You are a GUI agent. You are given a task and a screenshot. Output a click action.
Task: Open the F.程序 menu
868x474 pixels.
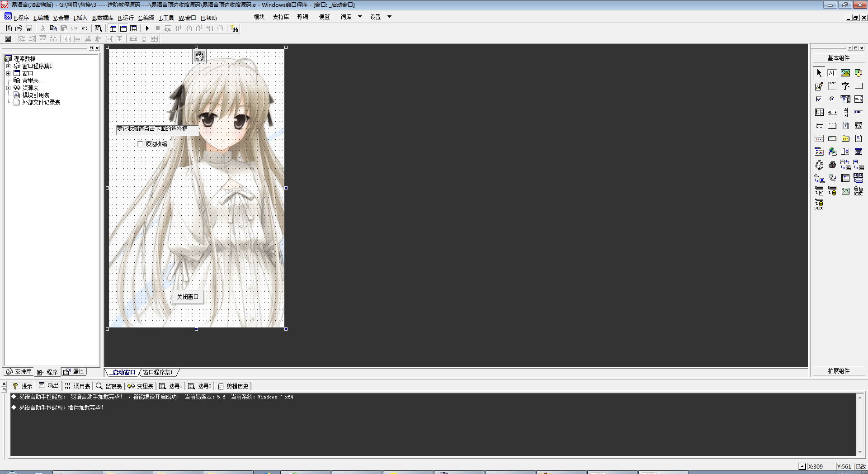tap(21, 18)
